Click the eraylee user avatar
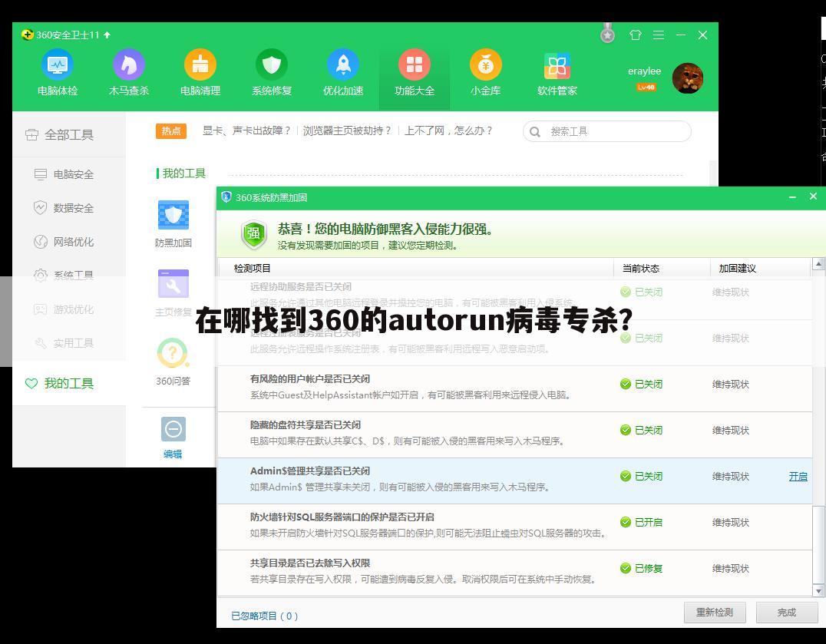826x644 pixels. (x=688, y=78)
